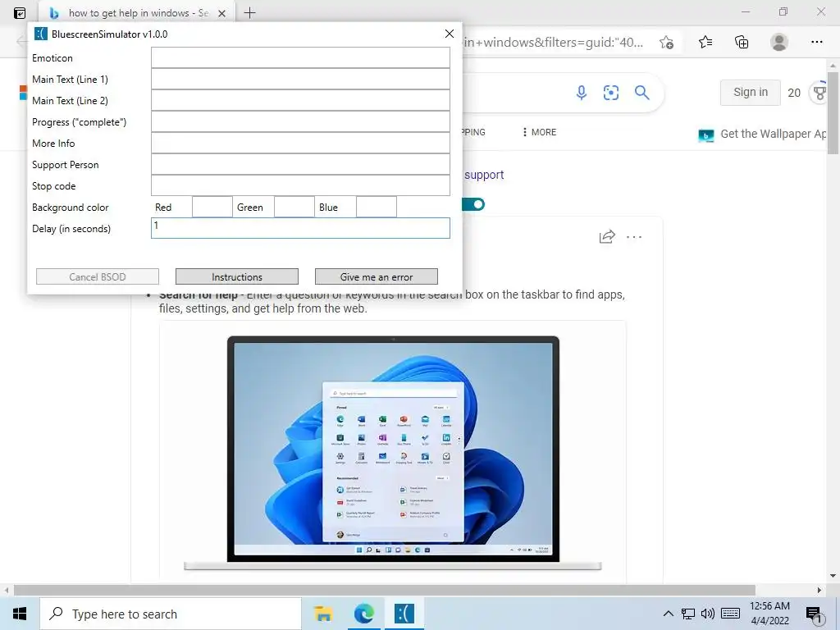The image size is (840, 630).
Task: Select the 'how to get help in windows' tab
Action: (x=138, y=13)
